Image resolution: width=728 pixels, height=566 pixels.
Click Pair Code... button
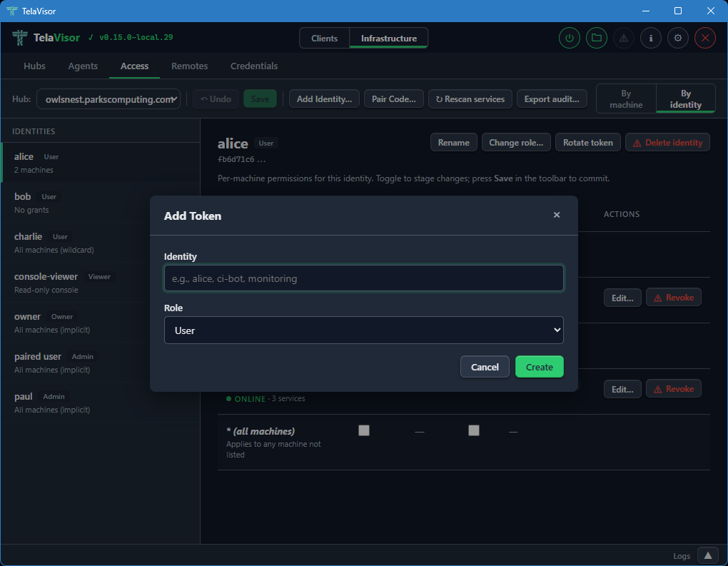coord(394,99)
